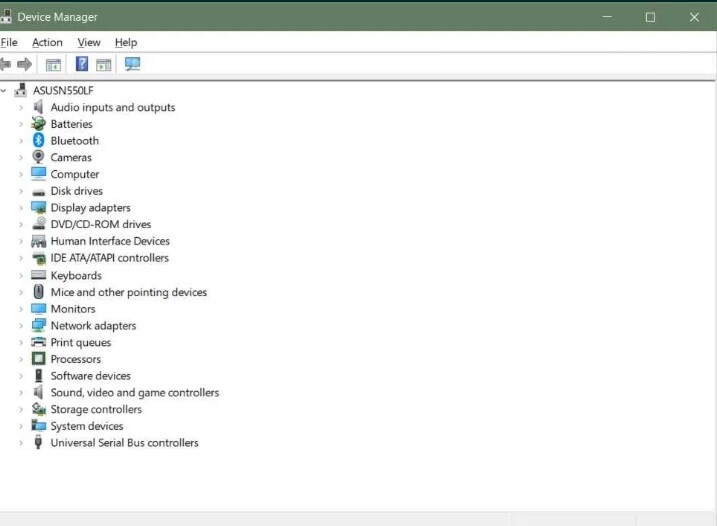Click the Back arrow toolbar icon
Viewport: 717px width, 526px height.
[x=5, y=64]
